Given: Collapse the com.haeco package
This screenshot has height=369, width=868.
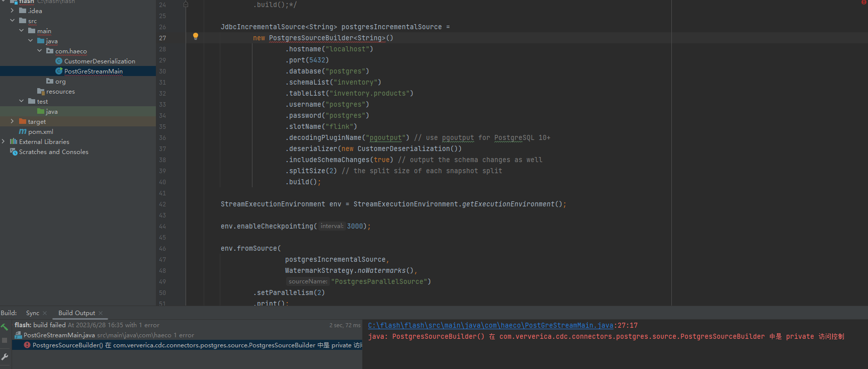Looking at the screenshot, I should (39, 51).
